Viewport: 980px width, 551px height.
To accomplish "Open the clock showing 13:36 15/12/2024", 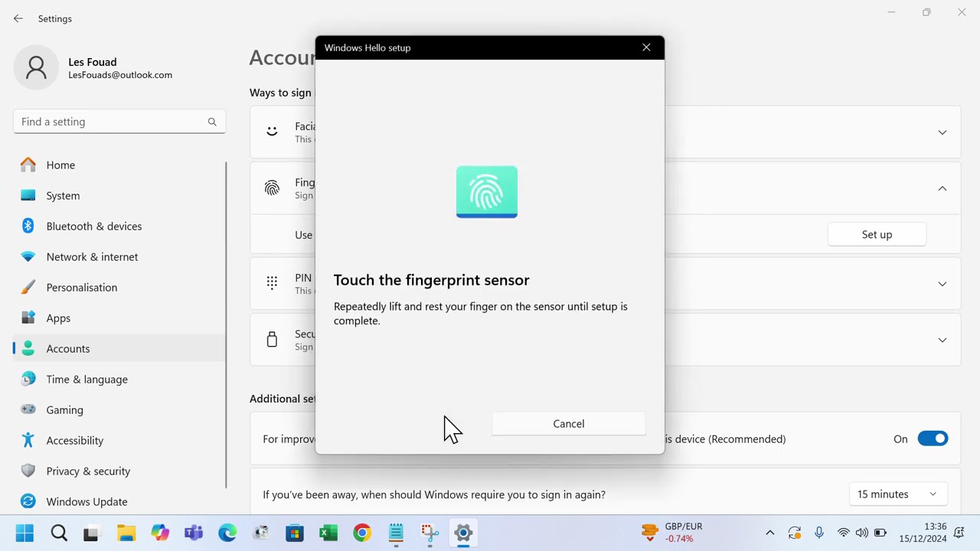I will click(x=924, y=533).
